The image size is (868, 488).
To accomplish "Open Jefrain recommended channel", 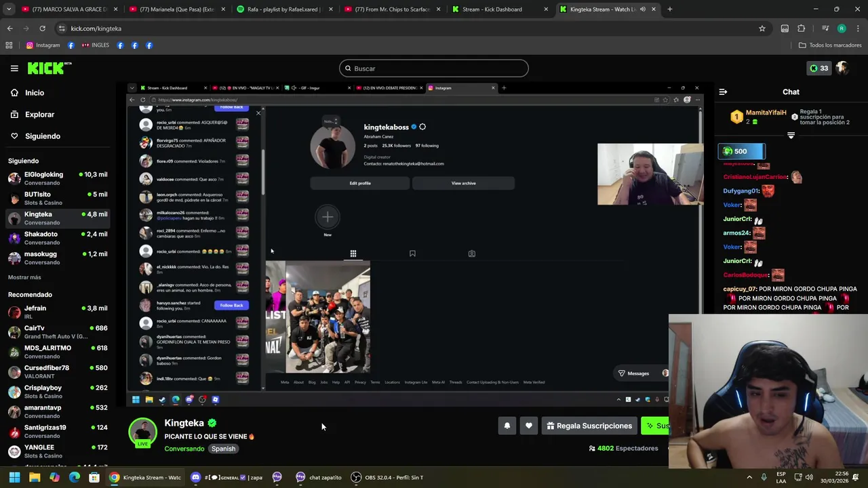I will click(x=58, y=312).
